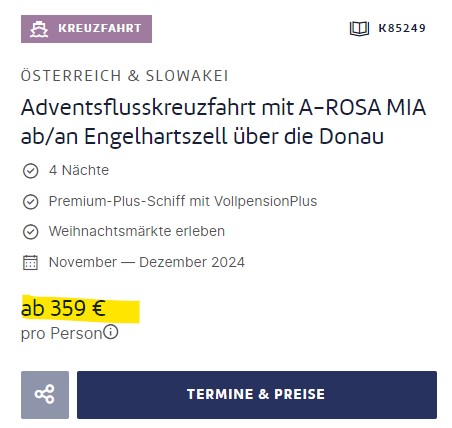This screenshot has width=452, height=428.
Task: Select the KREUZFAHRT category badge
Action: [x=86, y=29]
